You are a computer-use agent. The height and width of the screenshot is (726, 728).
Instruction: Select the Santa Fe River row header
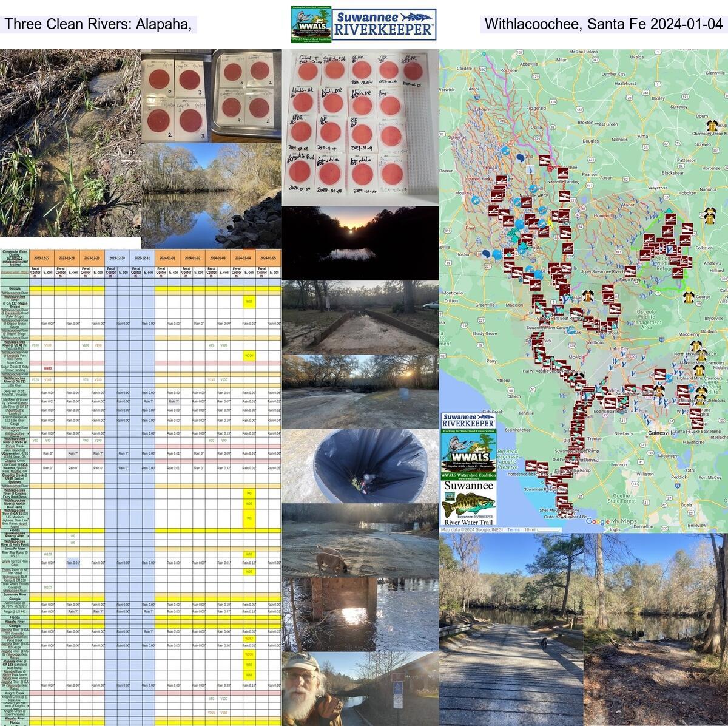[x=15, y=548]
